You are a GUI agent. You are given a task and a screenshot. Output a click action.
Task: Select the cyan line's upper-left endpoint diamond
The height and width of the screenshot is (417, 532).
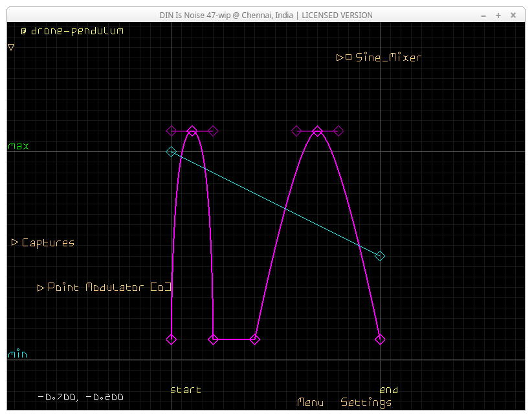point(171,152)
